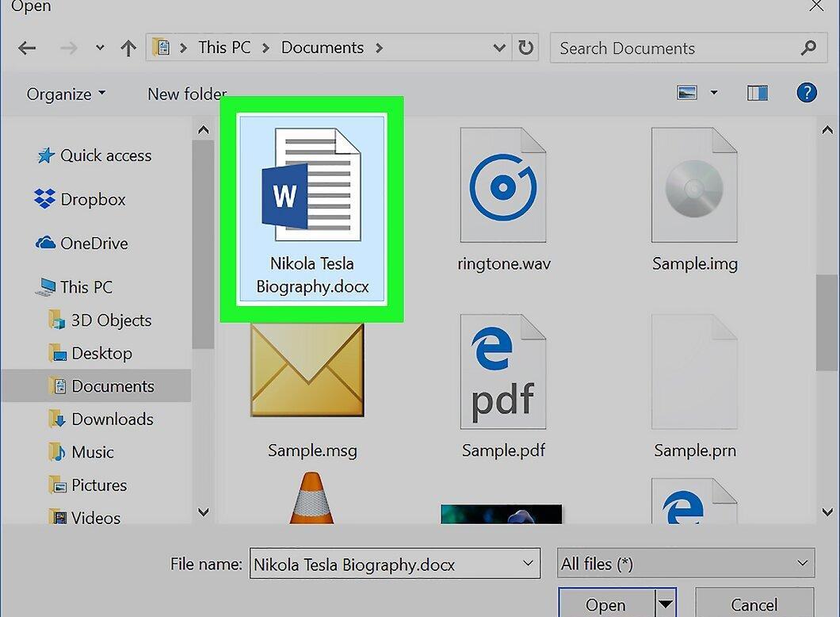
Task: Open the All files type dropdown
Action: coord(685,563)
